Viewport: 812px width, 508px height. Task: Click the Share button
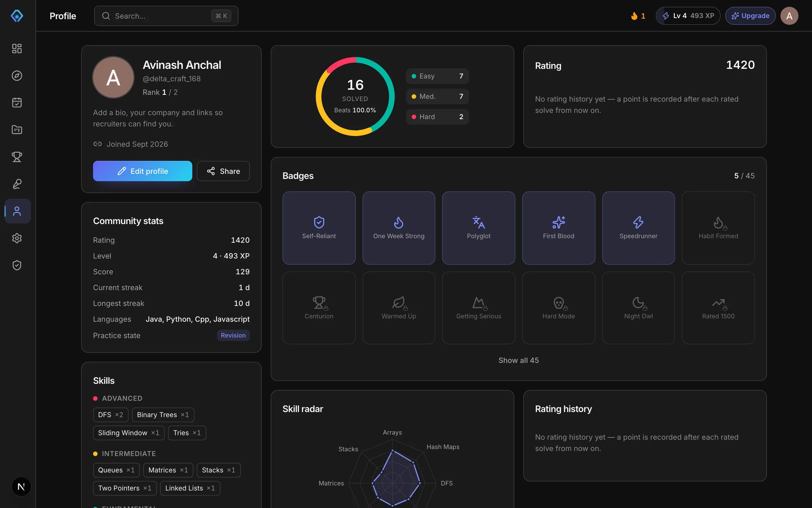(x=223, y=171)
